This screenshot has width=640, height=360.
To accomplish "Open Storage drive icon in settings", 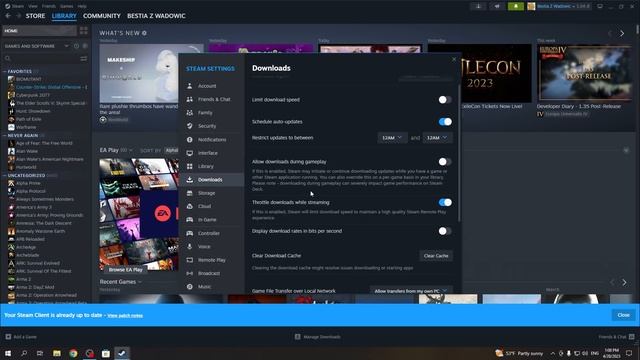I will tap(189, 193).
